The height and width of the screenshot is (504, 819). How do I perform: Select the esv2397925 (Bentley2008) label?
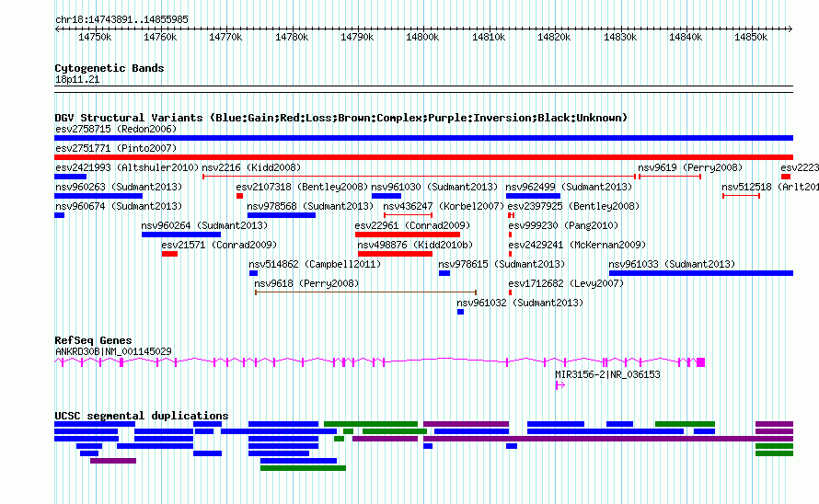point(573,206)
